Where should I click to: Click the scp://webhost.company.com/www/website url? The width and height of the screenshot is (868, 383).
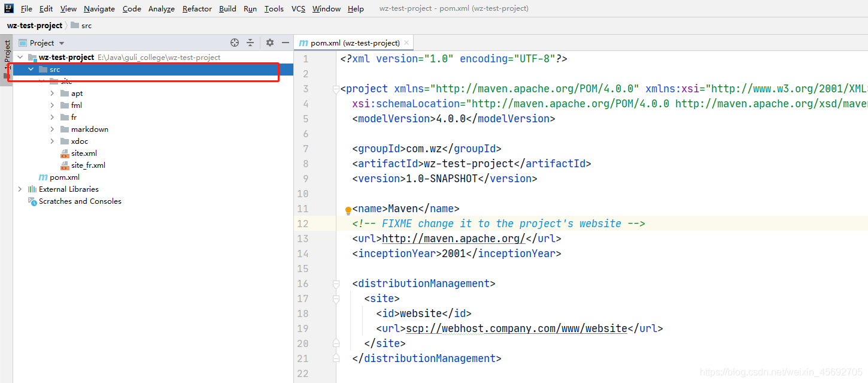point(517,328)
